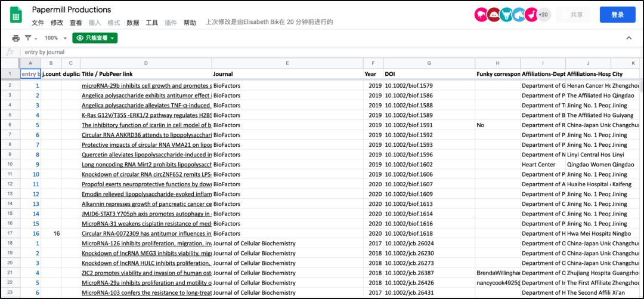This screenshot has height=299, width=644.
Task: Open the 查看 menu
Action: tap(76, 23)
